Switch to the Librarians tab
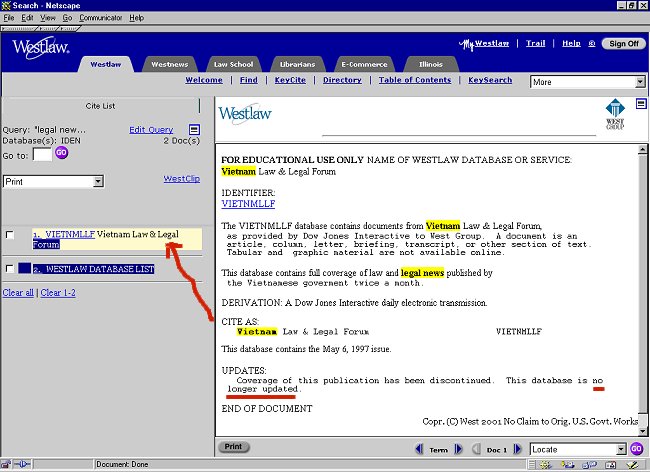 (x=297, y=64)
